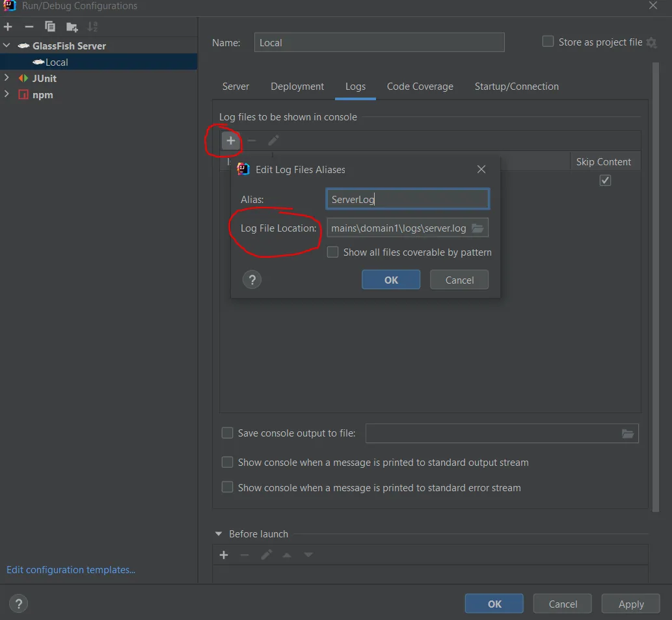Switch to the Server tab

click(x=235, y=87)
